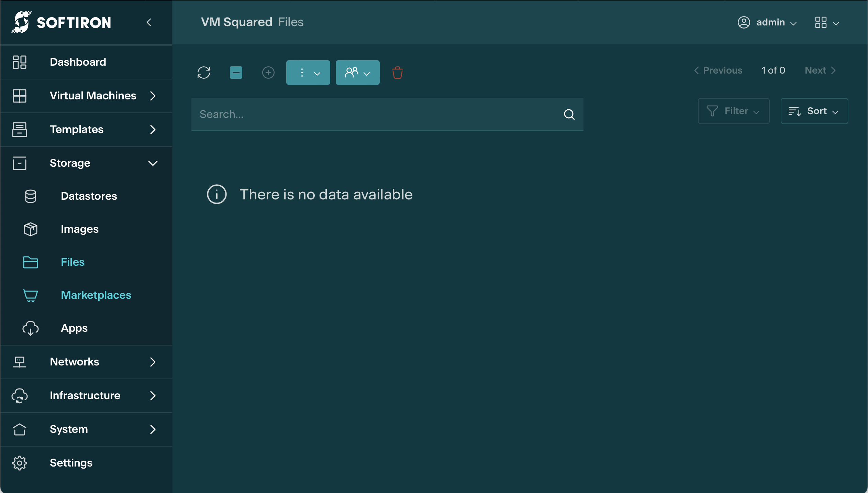Collapse sidebar with left chevron
Image resolution: width=868 pixels, height=493 pixels.
coord(149,23)
